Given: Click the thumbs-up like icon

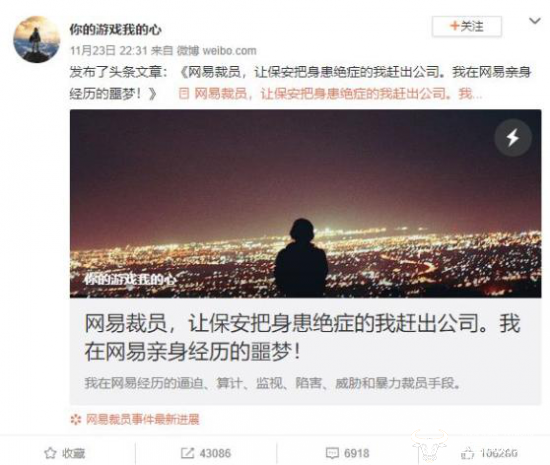Looking at the screenshot, I should [x=467, y=453].
